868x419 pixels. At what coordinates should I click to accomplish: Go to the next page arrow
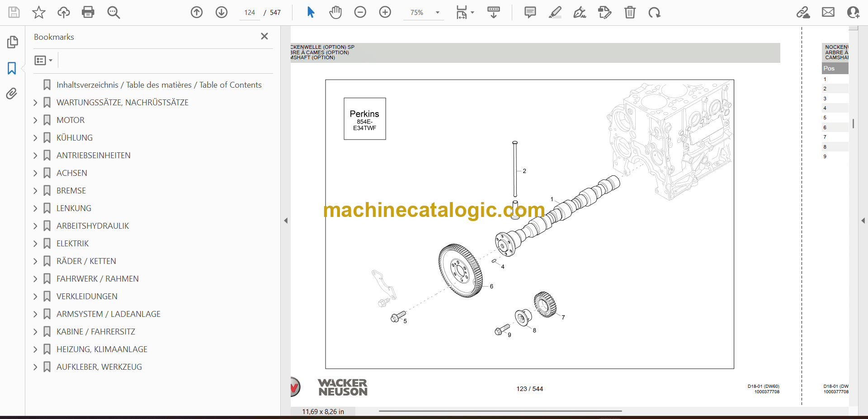point(222,12)
